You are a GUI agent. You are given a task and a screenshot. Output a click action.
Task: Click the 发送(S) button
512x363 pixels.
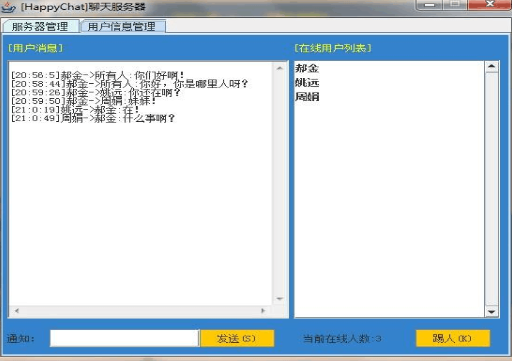237,338
